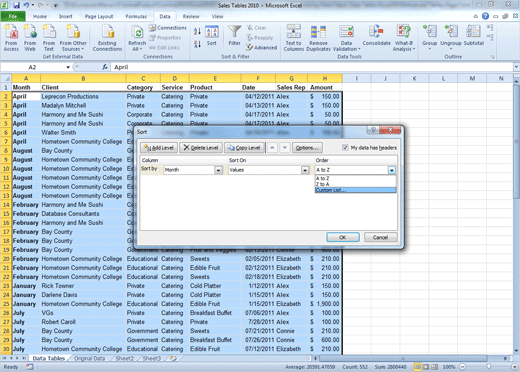The width and height of the screenshot is (520, 372).
Task: Click the zoom slider in status bar
Action: pyautogui.click(x=488, y=367)
